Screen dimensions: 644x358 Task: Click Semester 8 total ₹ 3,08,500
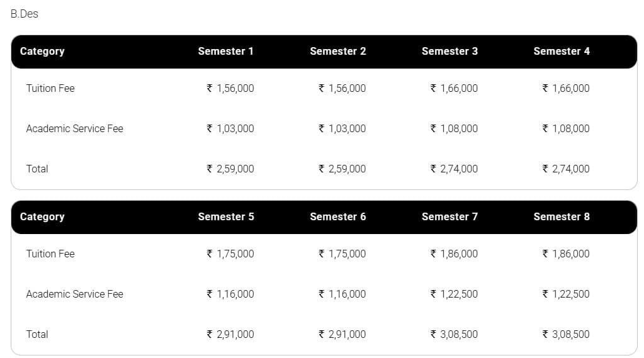566,334
